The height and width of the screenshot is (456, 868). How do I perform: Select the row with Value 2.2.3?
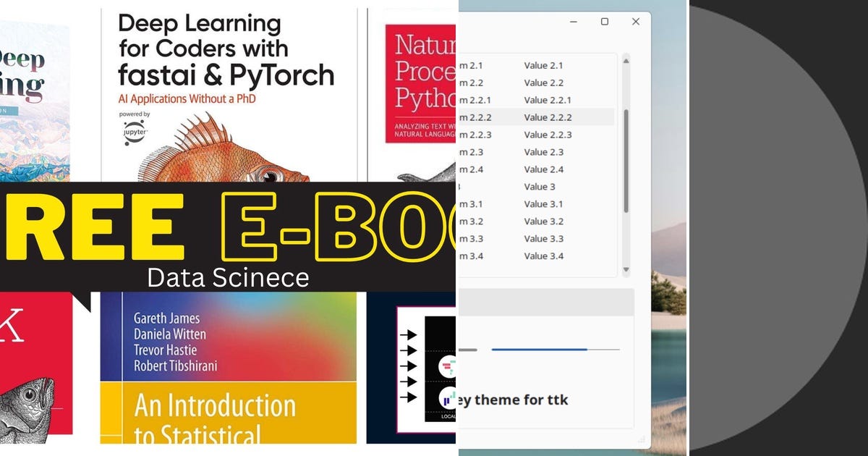pyautogui.click(x=536, y=135)
